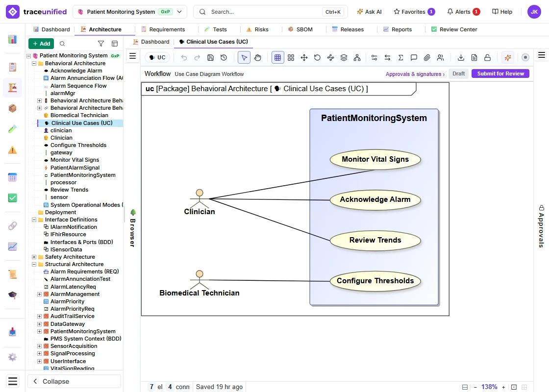Viewport: 549px width, 392px height.
Task: Open Favorites in the top bar
Action: tap(414, 12)
